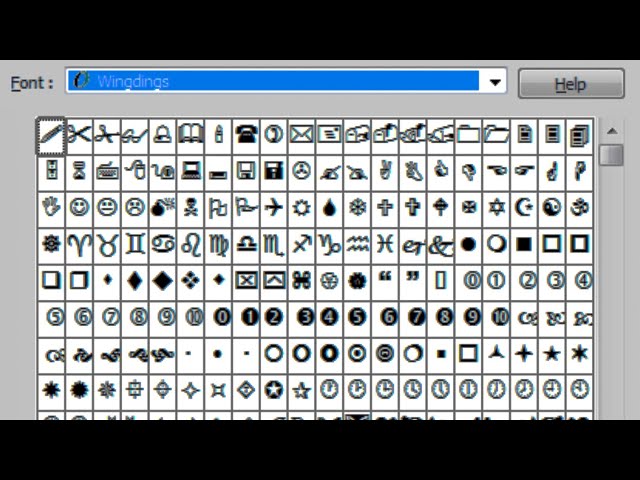The height and width of the screenshot is (480, 640).
Task: Select the airplane symbol
Action: point(273,207)
